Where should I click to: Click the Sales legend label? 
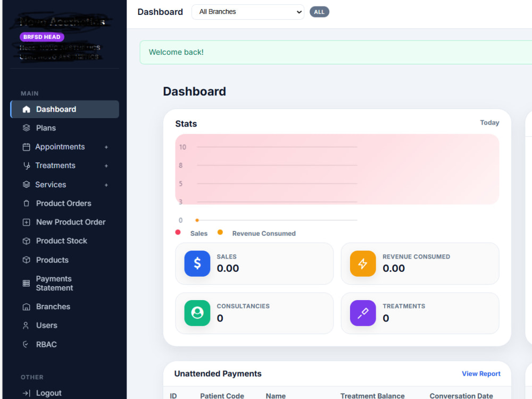[x=199, y=234]
